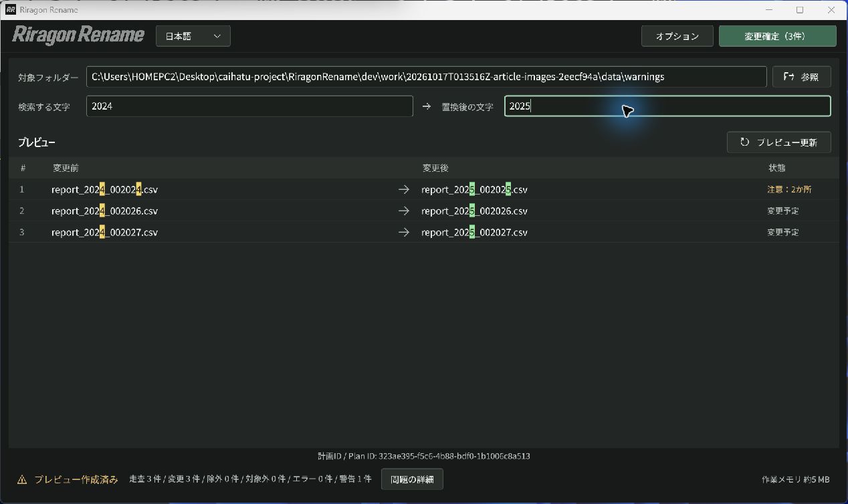The image size is (848, 504).
Task: Click the 走査 3 件 scan summary text
Action: point(145,479)
